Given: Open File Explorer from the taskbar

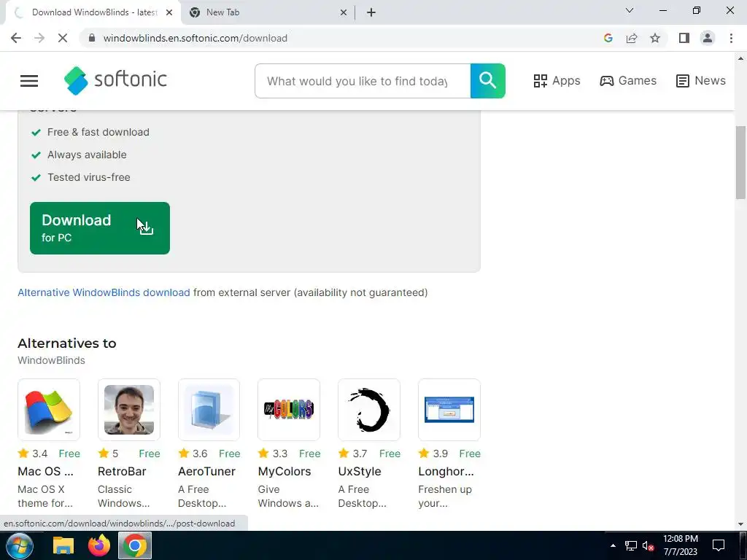Looking at the screenshot, I should pos(63,545).
